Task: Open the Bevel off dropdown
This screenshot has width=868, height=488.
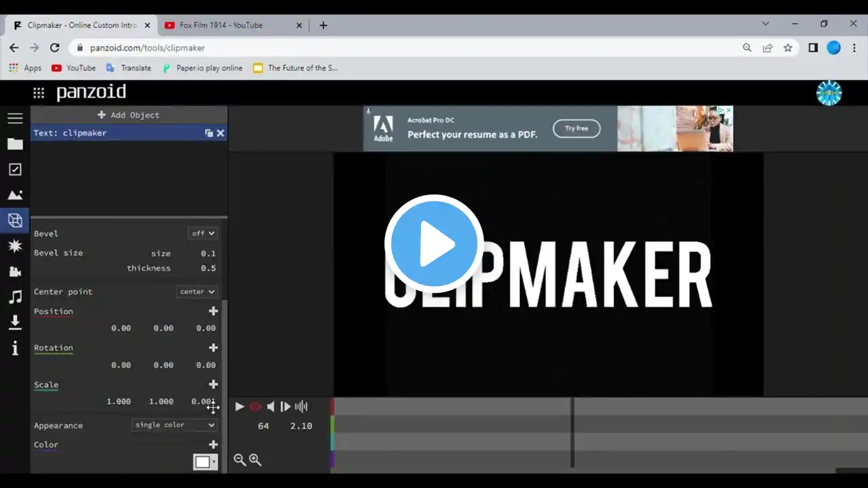Action: click(203, 233)
